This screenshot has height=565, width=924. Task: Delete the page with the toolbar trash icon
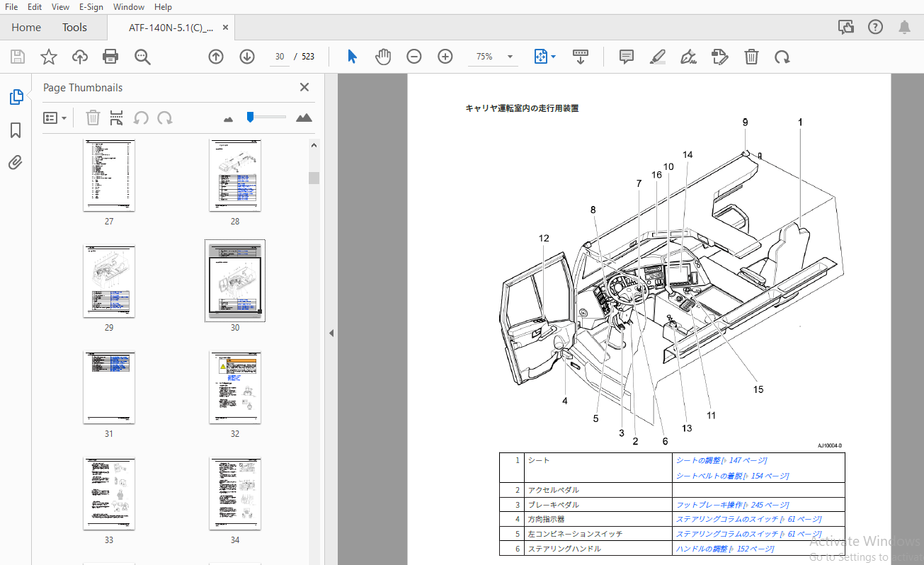tap(751, 57)
